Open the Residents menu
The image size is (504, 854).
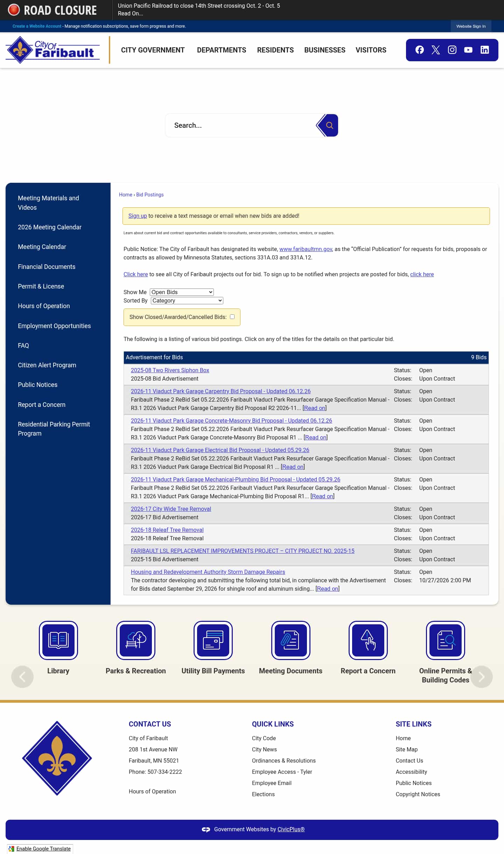click(275, 50)
